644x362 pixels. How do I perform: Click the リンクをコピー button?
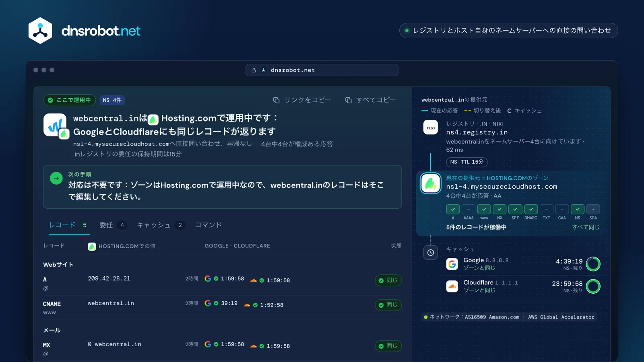point(302,100)
